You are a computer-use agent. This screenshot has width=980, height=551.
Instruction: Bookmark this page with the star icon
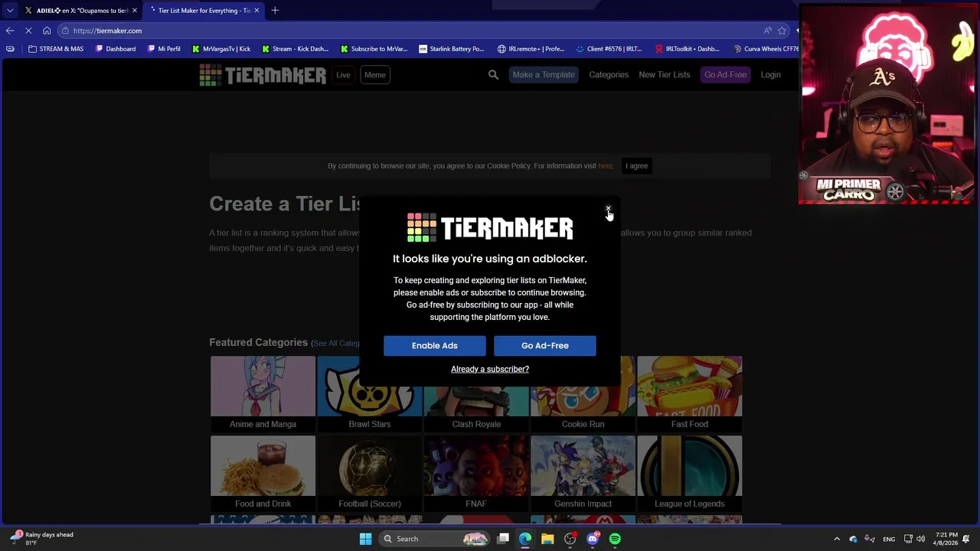tap(782, 31)
